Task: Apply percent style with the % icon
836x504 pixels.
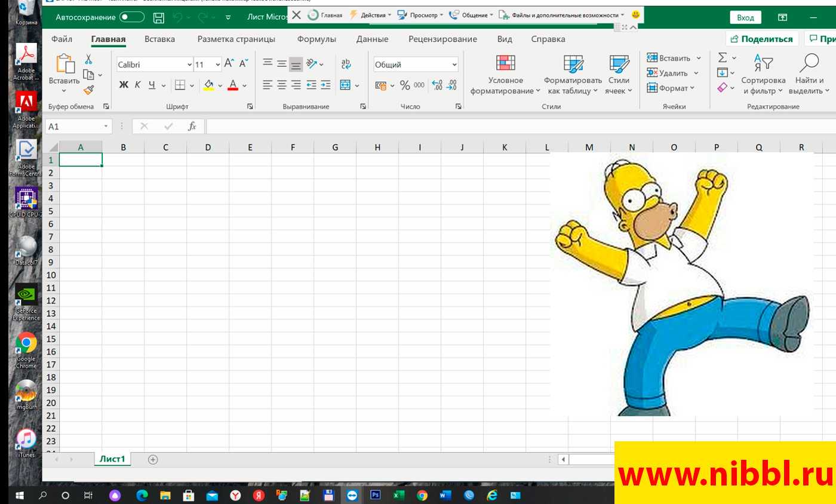Action: (x=405, y=85)
